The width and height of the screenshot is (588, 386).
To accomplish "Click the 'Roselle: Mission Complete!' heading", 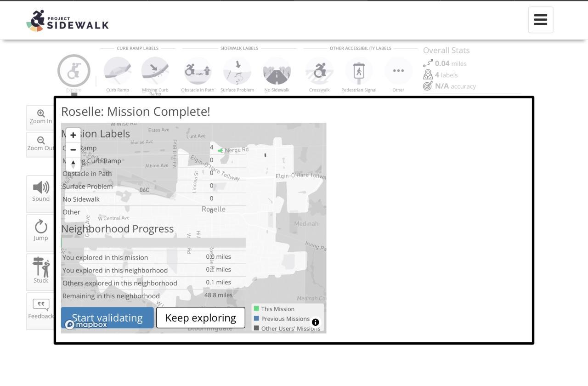I will [136, 112].
